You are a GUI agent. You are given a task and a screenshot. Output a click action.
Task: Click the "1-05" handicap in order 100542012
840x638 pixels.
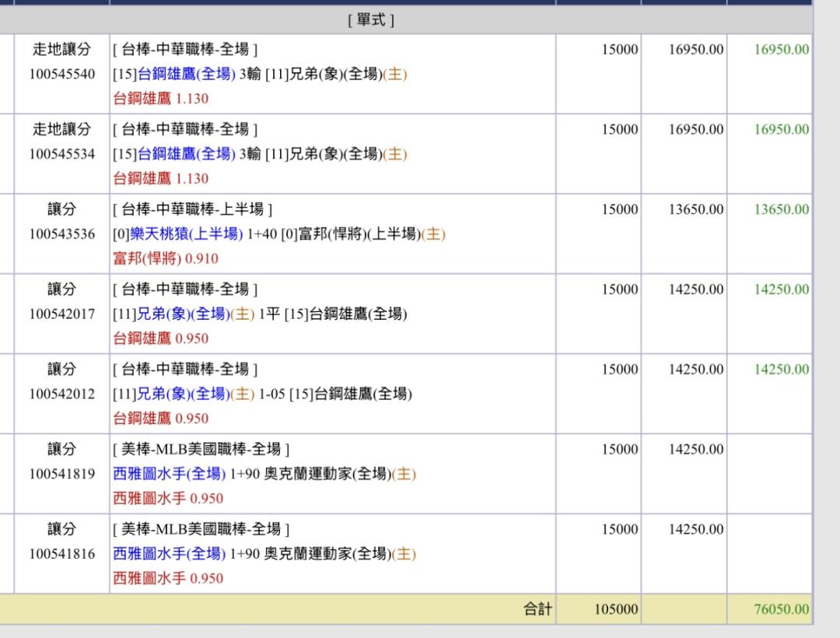271,394
